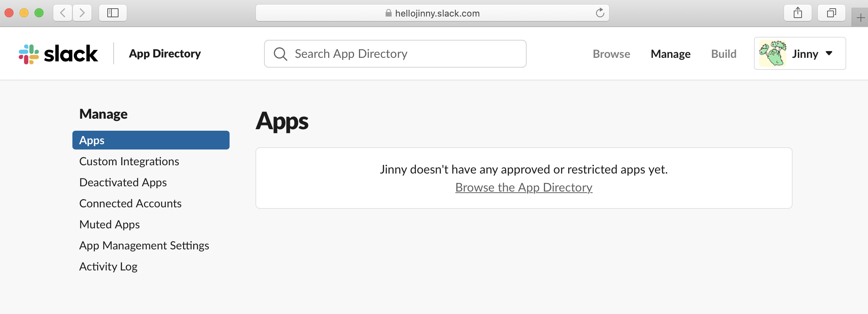Reload the page with the refresh icon

[x=600, y=13]
